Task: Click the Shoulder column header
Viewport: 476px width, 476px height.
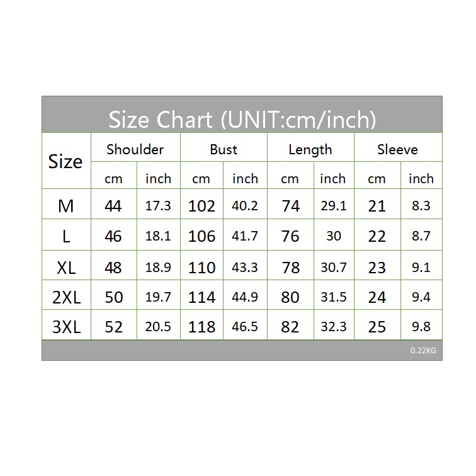Action: (135, 149)
